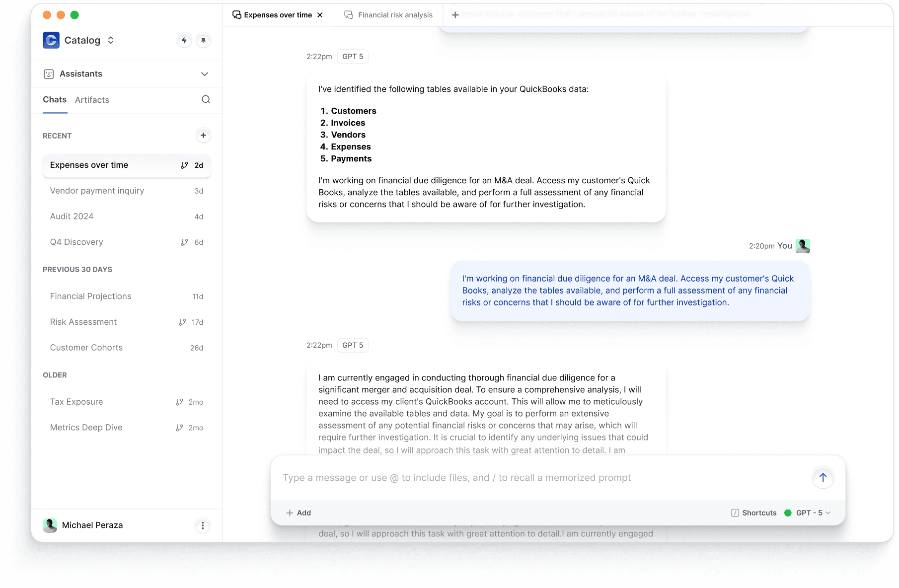The image size is (899, 588).
Task: Open the Expenses over time chat
Action: coord(127,165)
